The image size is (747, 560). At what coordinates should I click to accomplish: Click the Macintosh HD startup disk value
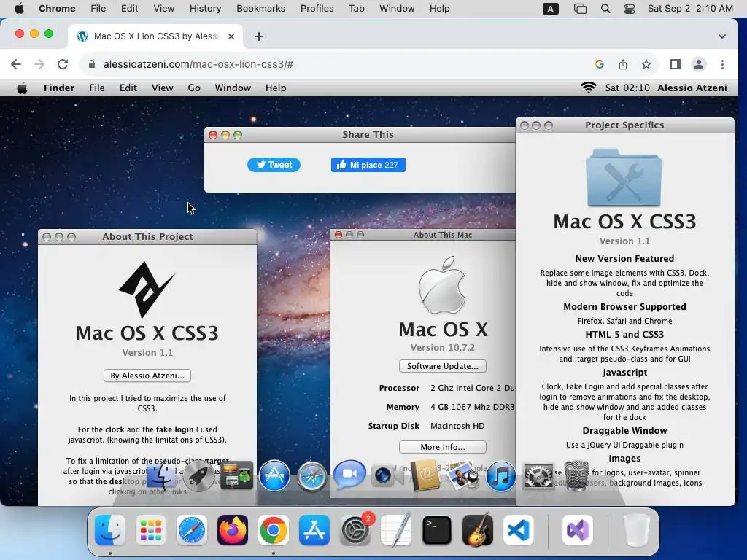(x=457, y=426)
